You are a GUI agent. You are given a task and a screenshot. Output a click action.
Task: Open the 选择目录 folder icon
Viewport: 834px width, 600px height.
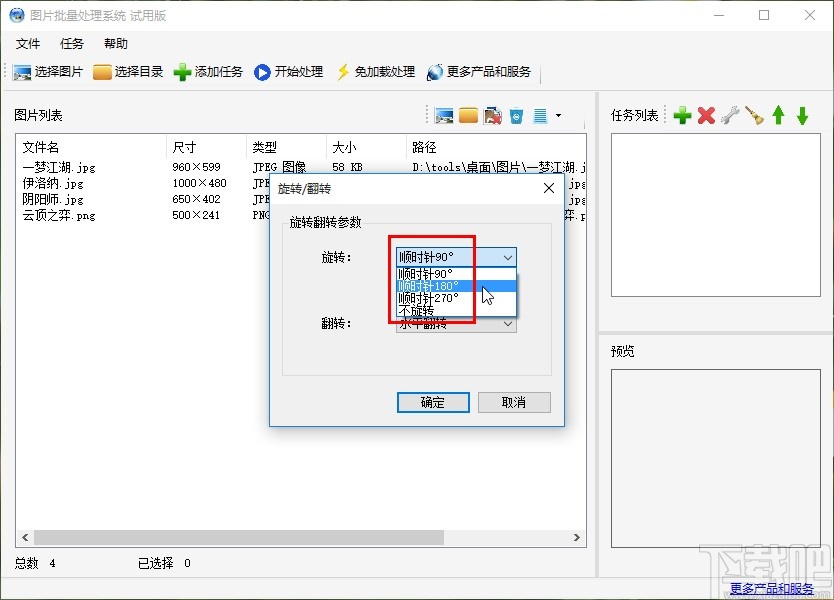(103, 71)
